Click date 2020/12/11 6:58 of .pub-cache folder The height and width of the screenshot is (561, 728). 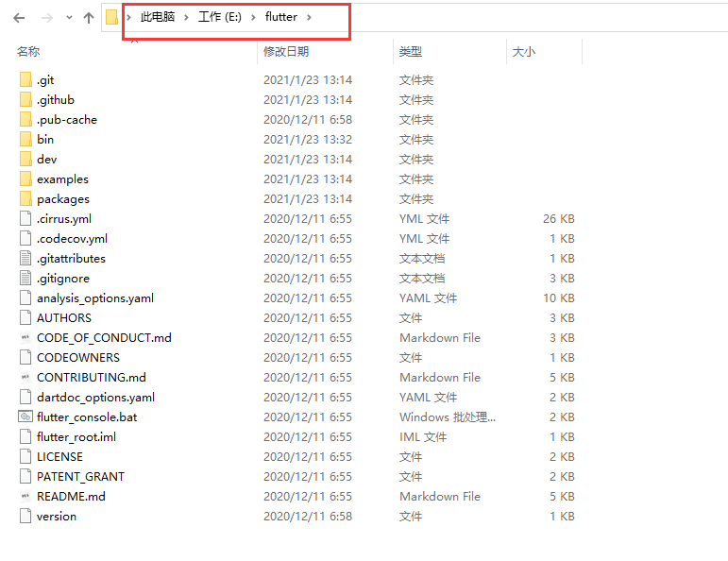308,119
